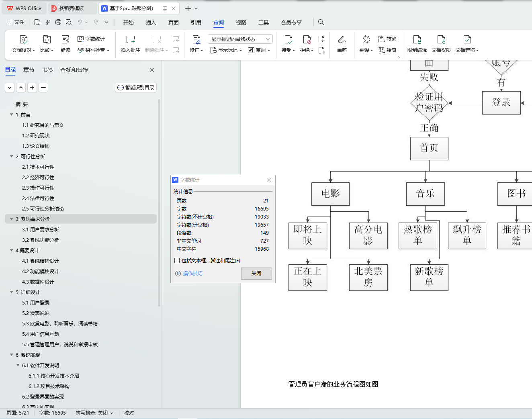Click 转简 to convert to simplified Chinese

(x=387, y=50)
